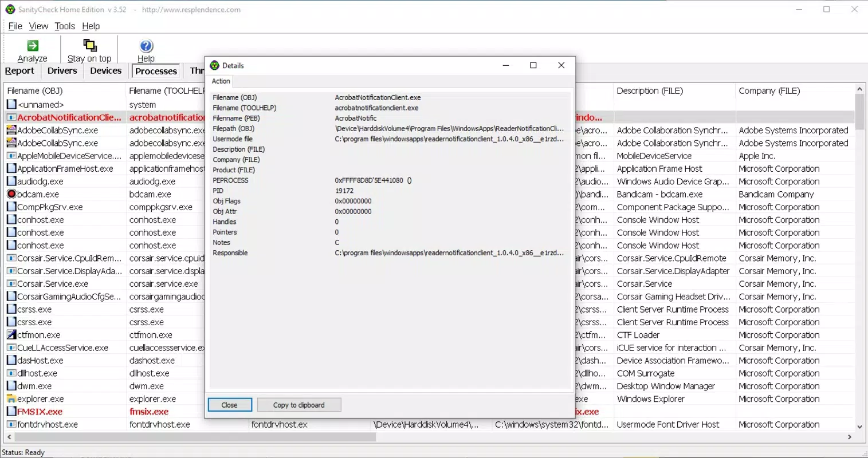Close Details dialog with X button

561,65
